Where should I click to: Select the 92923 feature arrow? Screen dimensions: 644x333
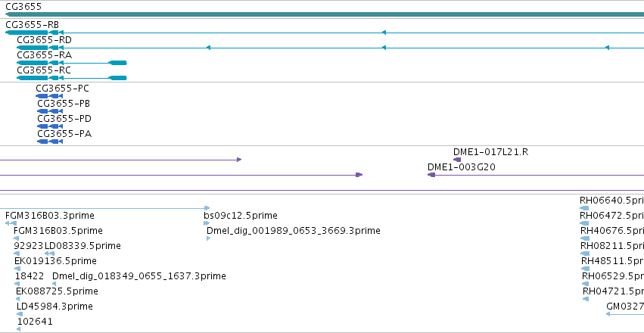click(x=17, y=254)
